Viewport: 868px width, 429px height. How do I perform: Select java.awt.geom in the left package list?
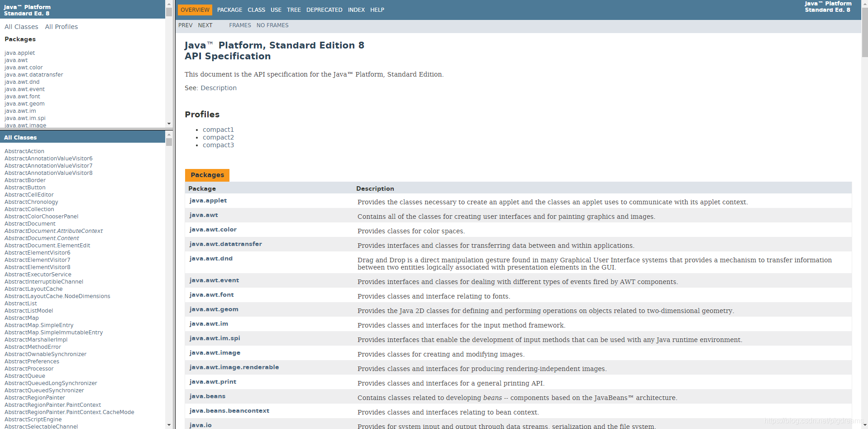(x=24, y=104)
